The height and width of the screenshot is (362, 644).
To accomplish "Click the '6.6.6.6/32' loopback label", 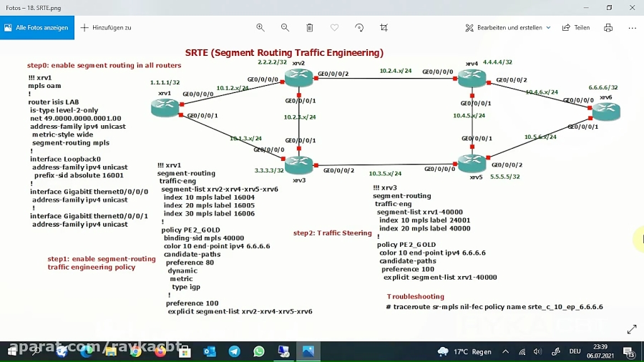I will pos(603,87).
